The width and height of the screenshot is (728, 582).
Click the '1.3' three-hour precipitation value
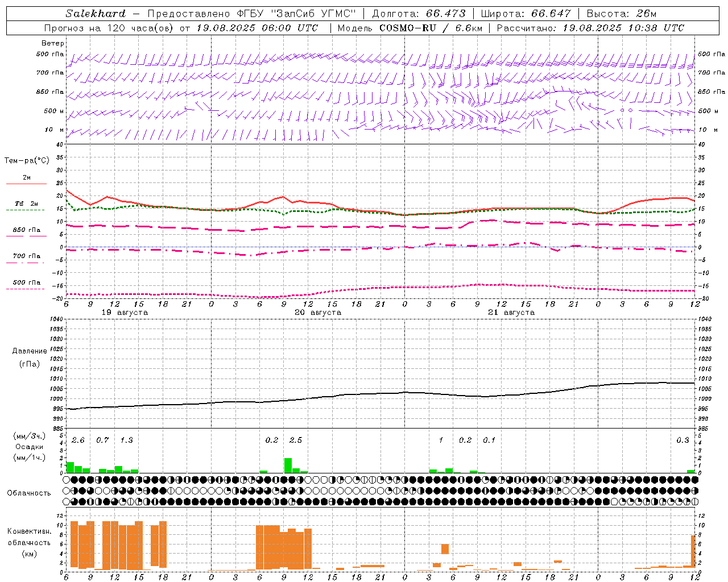(x=126, y=440)
